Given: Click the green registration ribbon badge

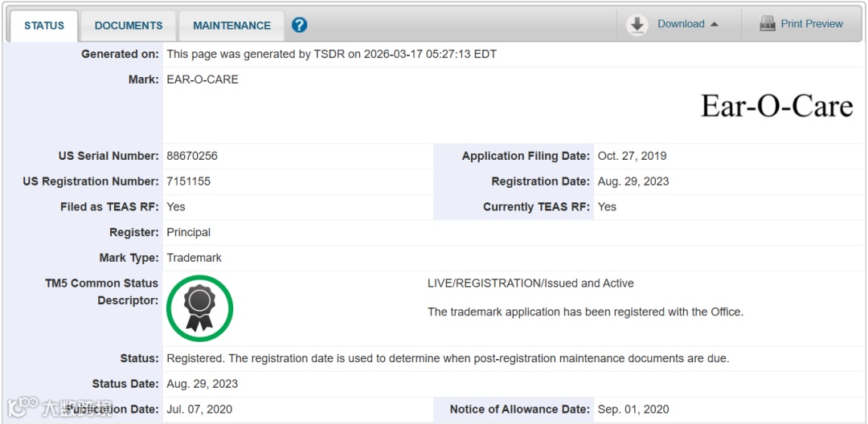Looking at the screenshot, I should (200, 308).
